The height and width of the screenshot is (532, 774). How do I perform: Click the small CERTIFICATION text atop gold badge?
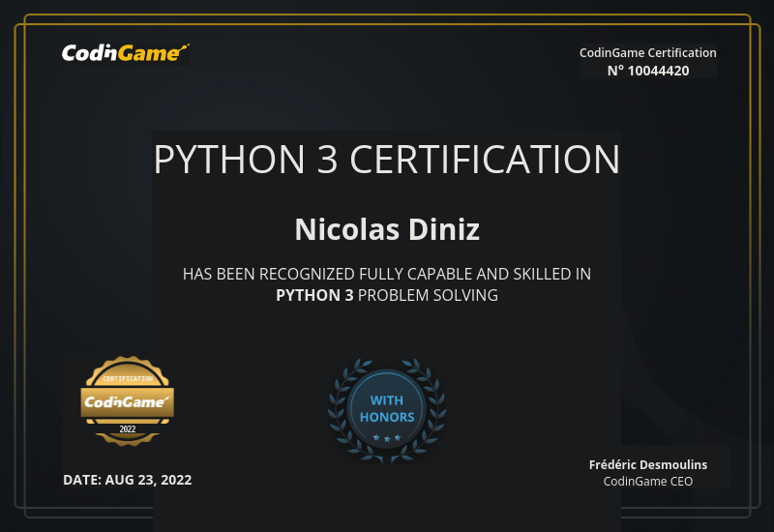(127, 378)
